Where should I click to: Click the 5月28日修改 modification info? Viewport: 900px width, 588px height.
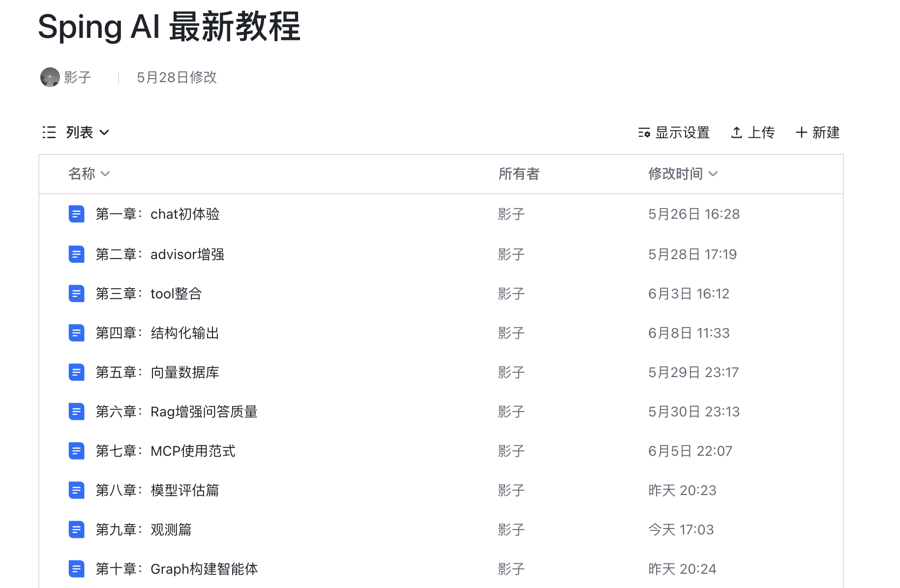177,77
